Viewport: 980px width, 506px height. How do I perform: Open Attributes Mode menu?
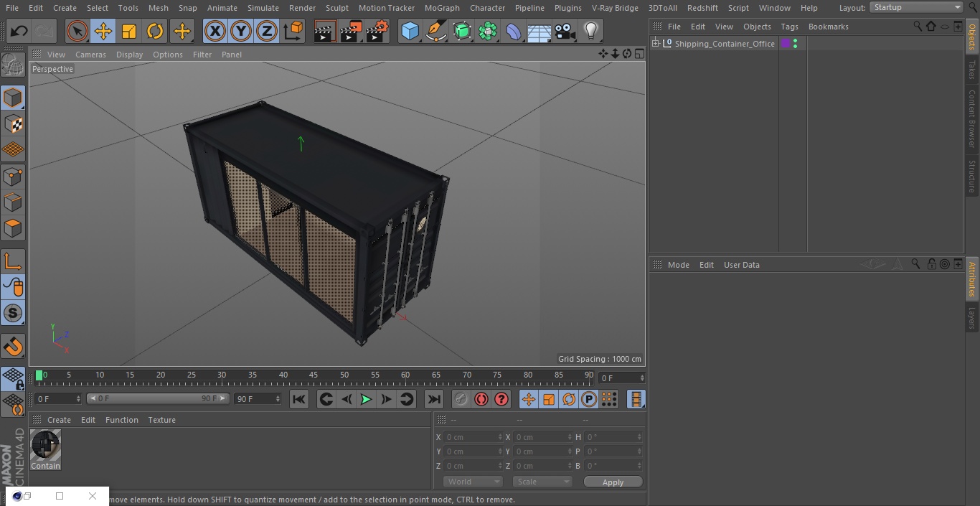678,265
